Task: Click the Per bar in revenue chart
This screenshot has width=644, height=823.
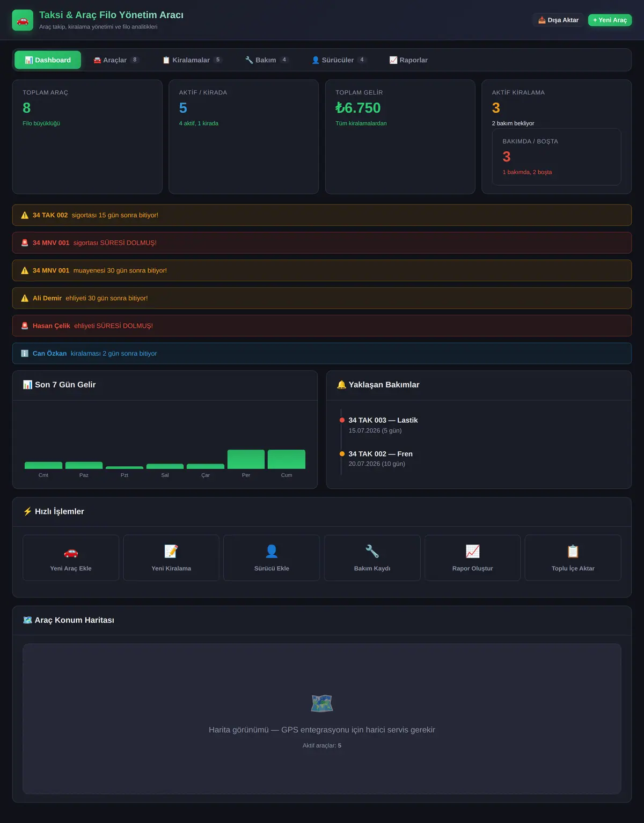Action: pos(246,459)
